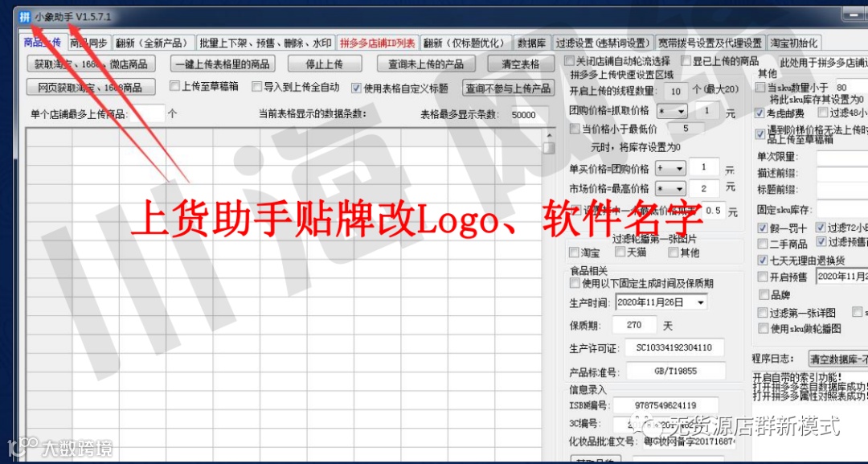Check the 其他 filter checkbox

(x=674, y=252)
